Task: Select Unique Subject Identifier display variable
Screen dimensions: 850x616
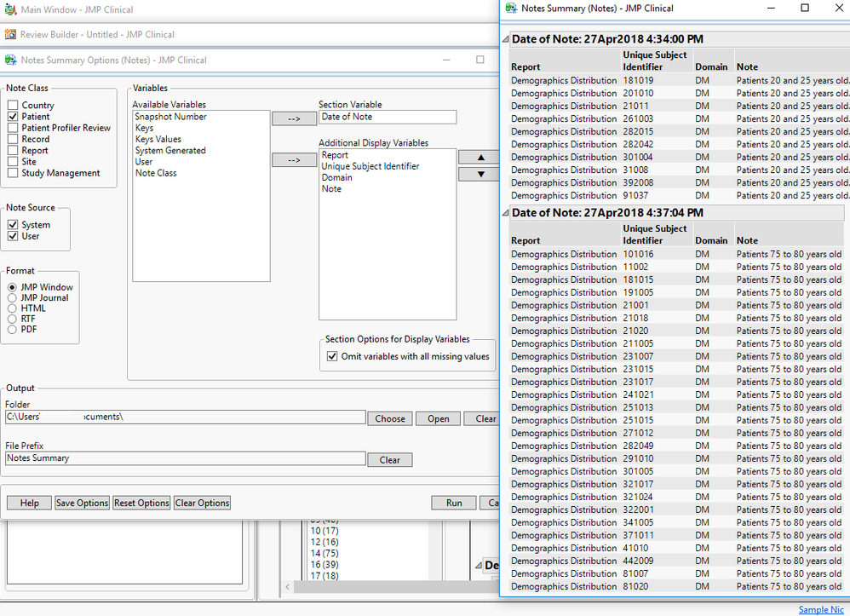Action: tap(370, 166)
